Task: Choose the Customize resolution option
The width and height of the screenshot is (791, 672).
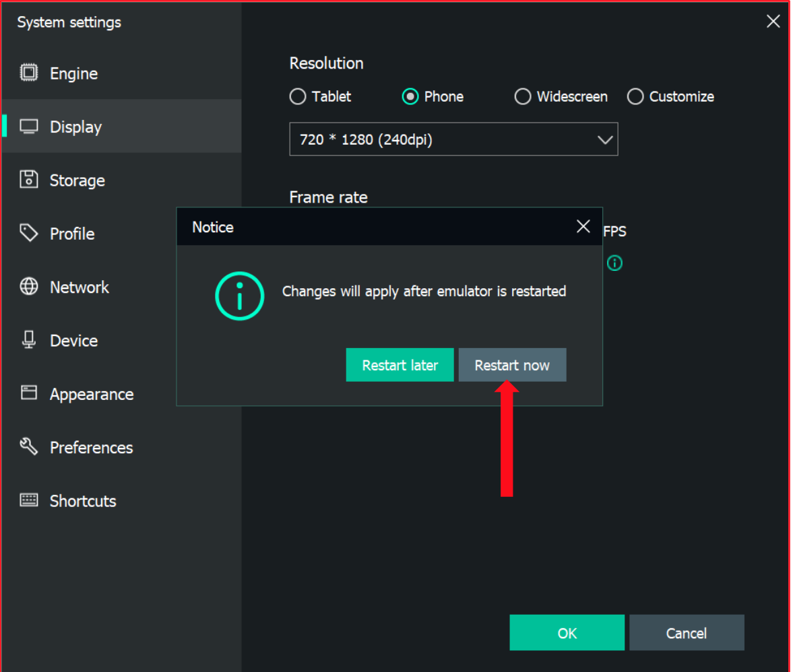Action: point(635,97)
